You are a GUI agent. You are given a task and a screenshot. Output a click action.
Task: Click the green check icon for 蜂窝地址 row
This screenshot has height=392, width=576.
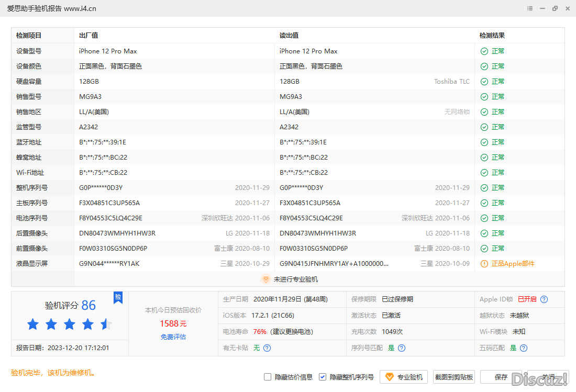pos(484,158)
